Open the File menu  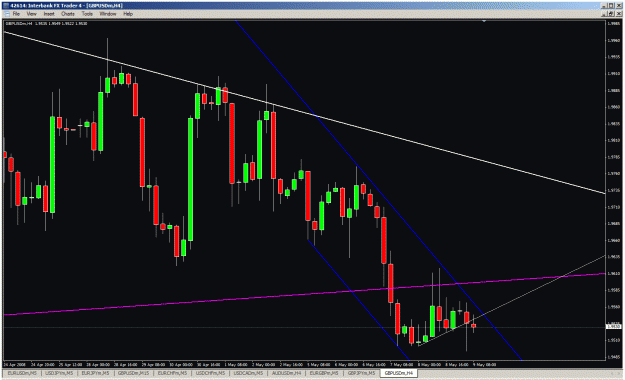click(16, 14)
